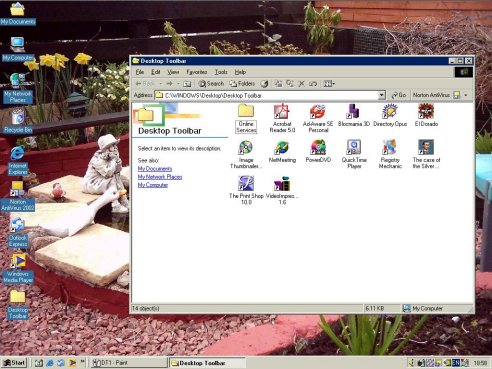Select Windows Media Player desktop icon

click(x=18, y=269)
